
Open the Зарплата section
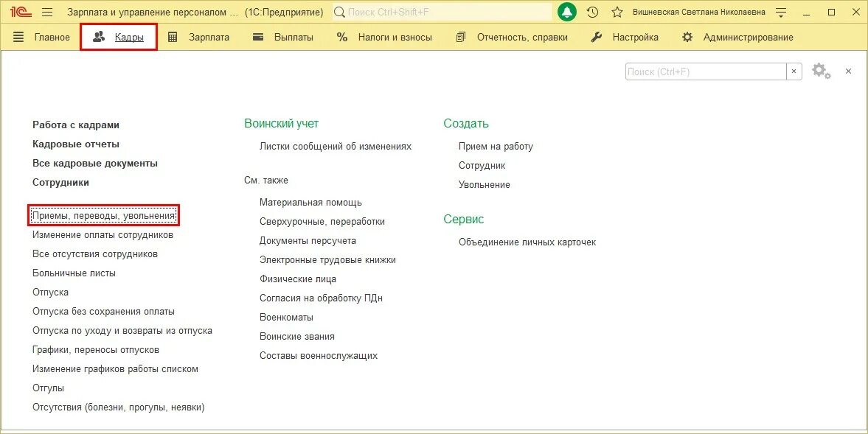209,37
